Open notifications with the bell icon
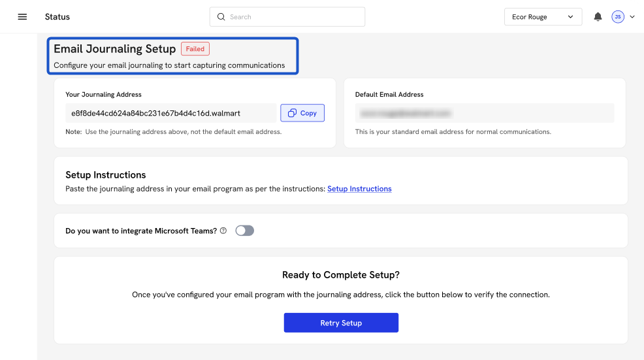 (x=598, y=17)
